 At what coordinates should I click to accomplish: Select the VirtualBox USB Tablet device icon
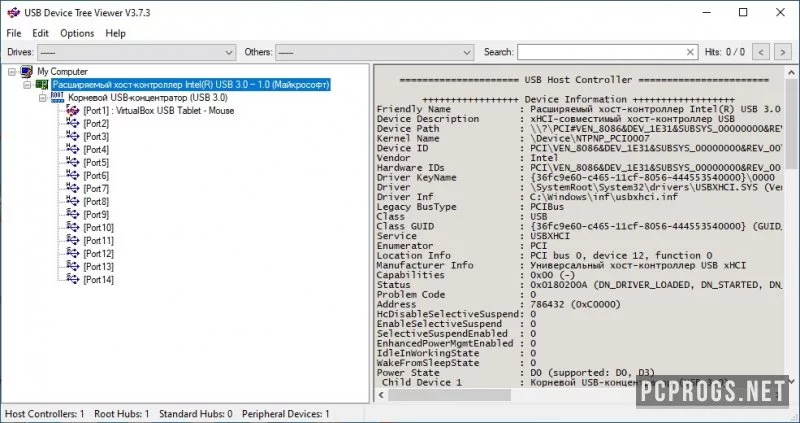click(73, 110)
